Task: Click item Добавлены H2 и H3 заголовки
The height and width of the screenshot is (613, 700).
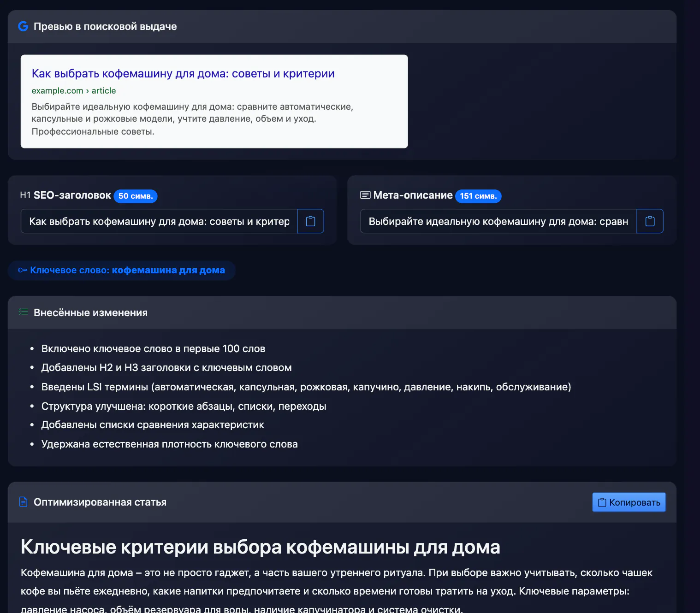Action: (166, 368)
